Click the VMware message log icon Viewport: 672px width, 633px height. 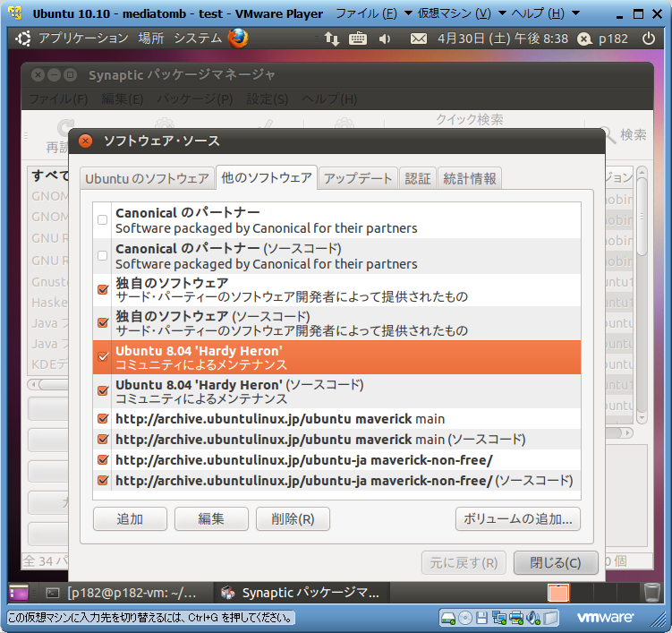pyautogui.click(x=551, y=618)
